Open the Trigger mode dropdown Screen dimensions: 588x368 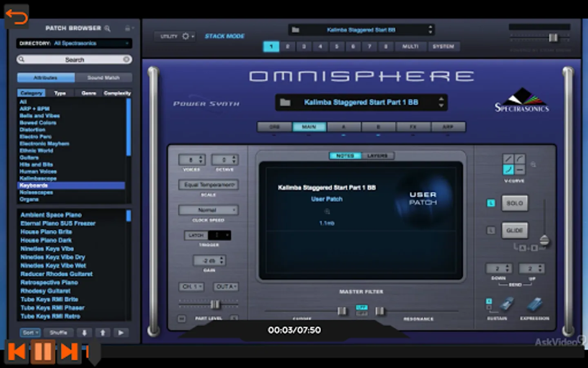pos(220,236)
